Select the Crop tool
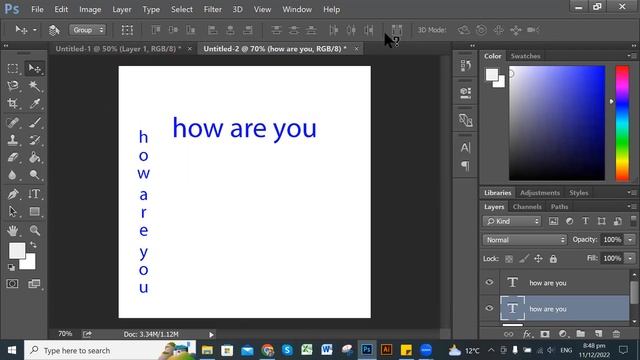The height and width of the screenshot is (360, 640). click(x=13, y=103)
